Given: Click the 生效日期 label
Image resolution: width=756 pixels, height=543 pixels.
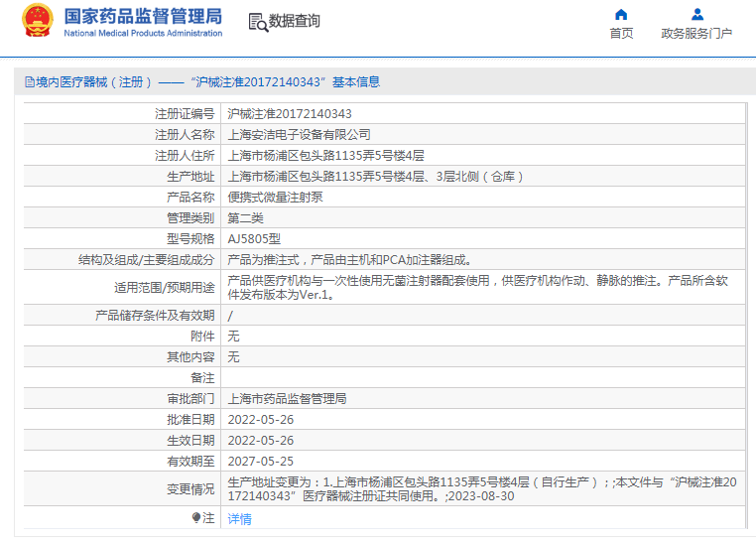Looking at the screenshot, I should pos(190,441).
